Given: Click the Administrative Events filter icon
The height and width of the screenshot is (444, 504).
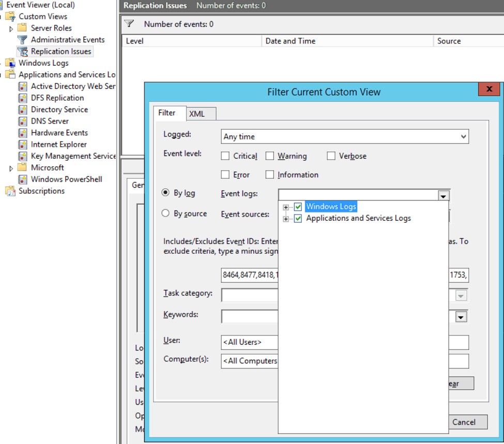Looking at the screenshot, I should click(x=23, y=40).
